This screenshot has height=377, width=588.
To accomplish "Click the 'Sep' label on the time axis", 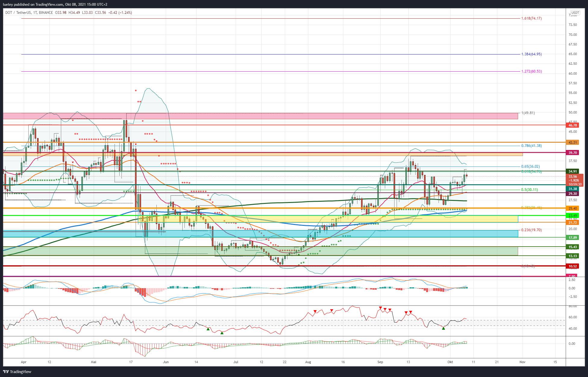I will tap(380, 362).
